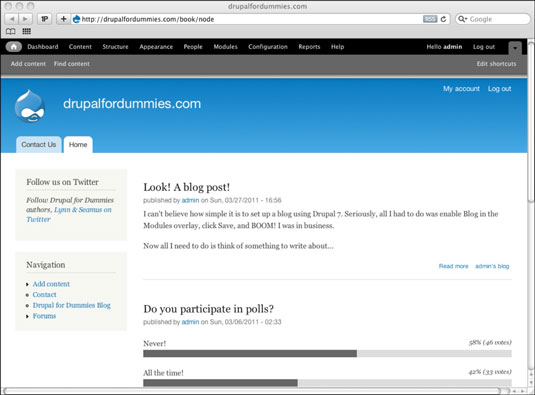
Task: Open the Top Sites grid icon
Action: click(x=27, y=31)
